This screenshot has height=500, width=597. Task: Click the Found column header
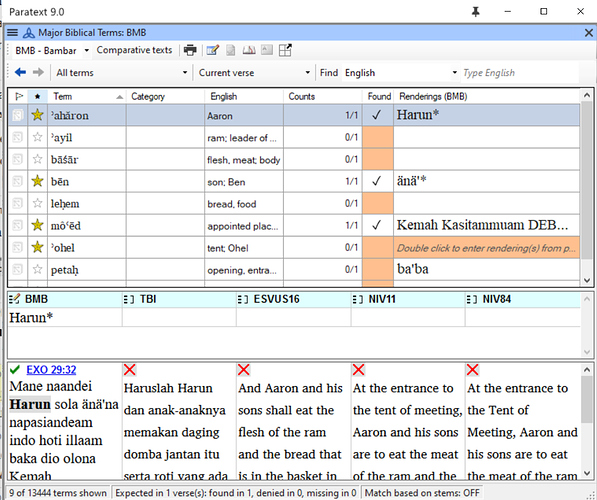point(379,97)
